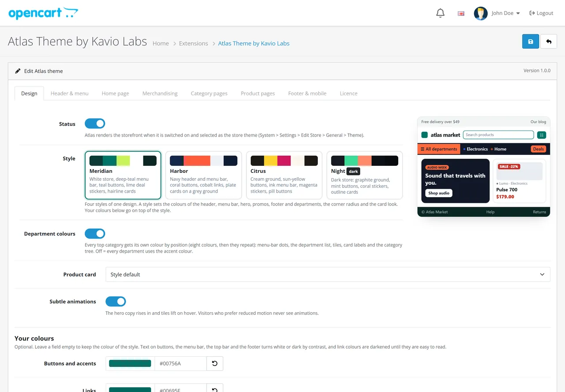Click the © Atlas Market footer text
This screenshot has width=565, height=392.
coord(434,212)
